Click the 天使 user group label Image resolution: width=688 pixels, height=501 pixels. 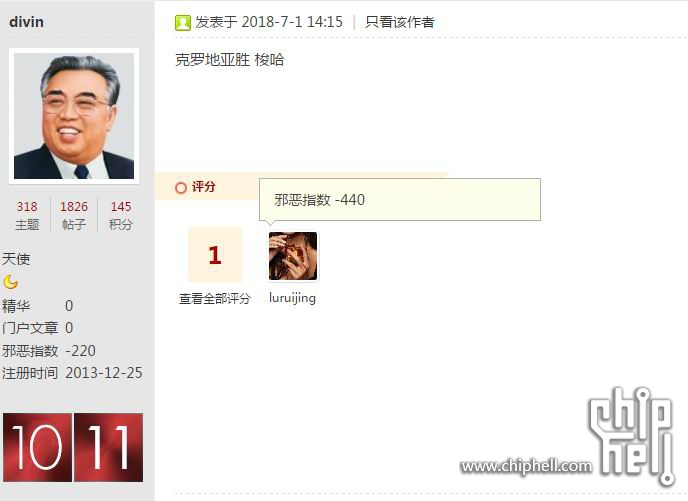tap(16, 259)
